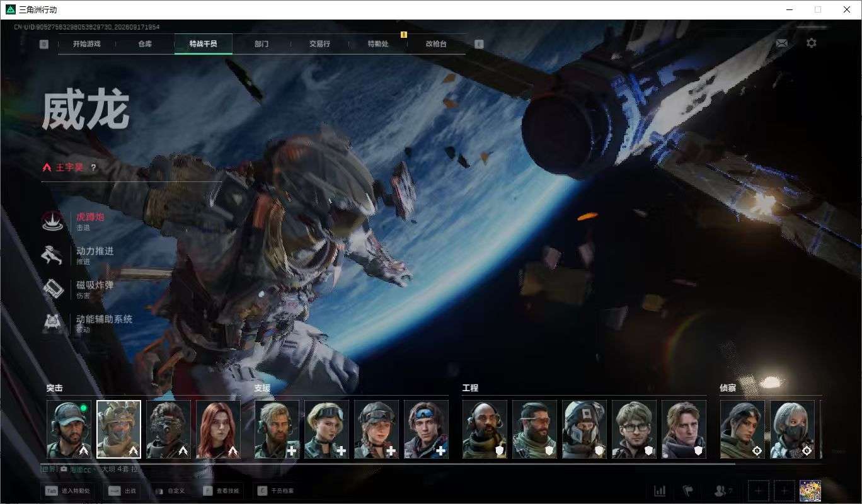Open the 开始游戏 tab
The image size is (862, 504).
point(86,44)
